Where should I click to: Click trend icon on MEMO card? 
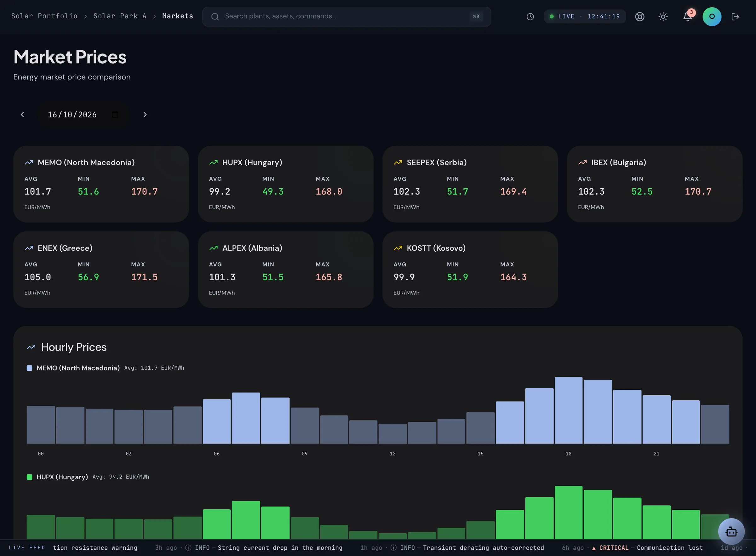click(29, 162)
